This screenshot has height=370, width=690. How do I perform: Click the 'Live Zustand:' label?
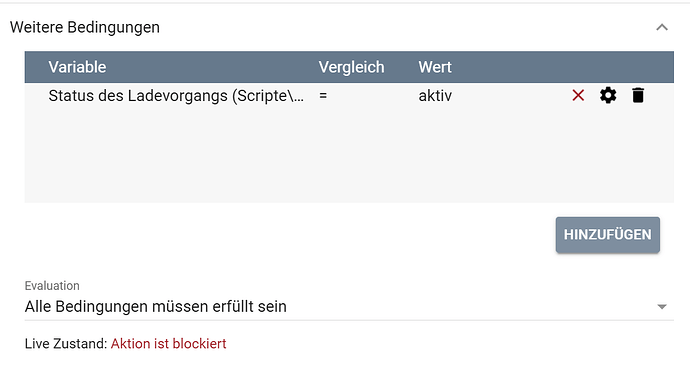66,344
